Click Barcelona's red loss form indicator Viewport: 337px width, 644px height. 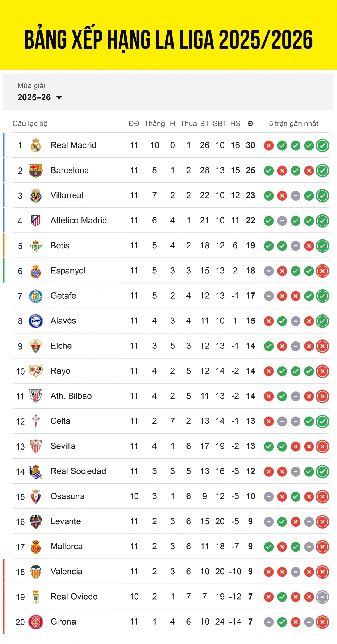click(282, 170)
